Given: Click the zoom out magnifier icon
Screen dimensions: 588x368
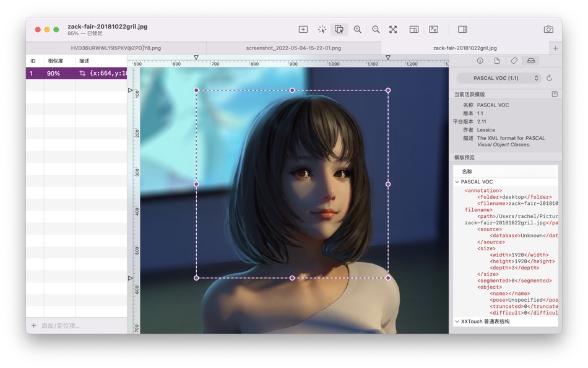Looking at the screenshot, I should [376, 29].
